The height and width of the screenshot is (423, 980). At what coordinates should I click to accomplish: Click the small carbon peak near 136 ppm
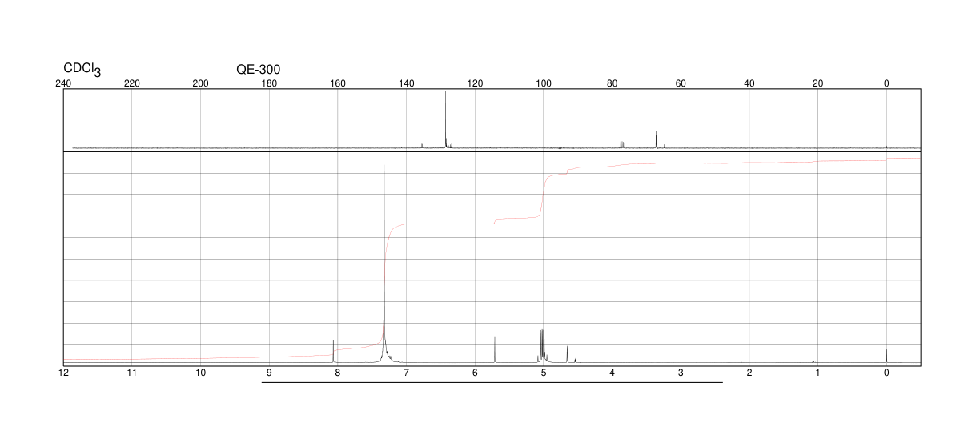click(x=422, y=146)
